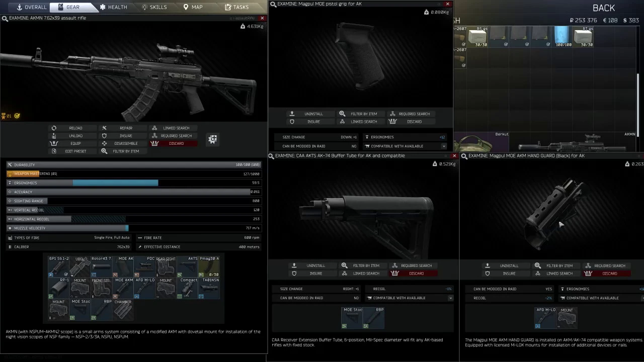The image size is (644, 362).
Task: Select the Compact mount slot in AKMN mods
Action: pos(187,288)
